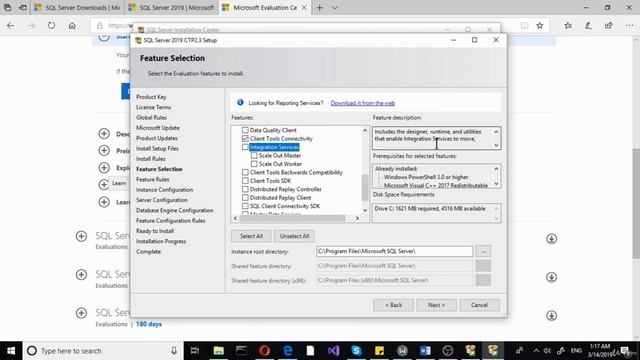Open Edge web notes pen icon

click(x=588, y=25)
